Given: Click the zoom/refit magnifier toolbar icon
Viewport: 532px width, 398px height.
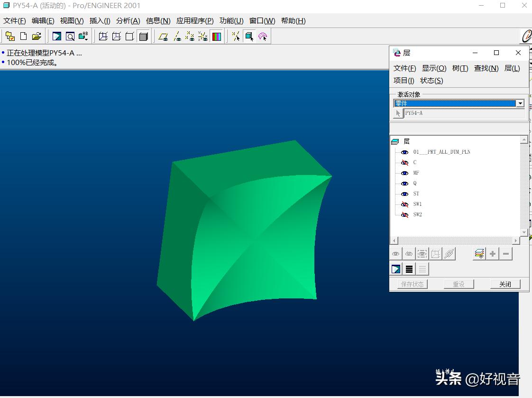Looking at the screenshot, I should [70, 37].
